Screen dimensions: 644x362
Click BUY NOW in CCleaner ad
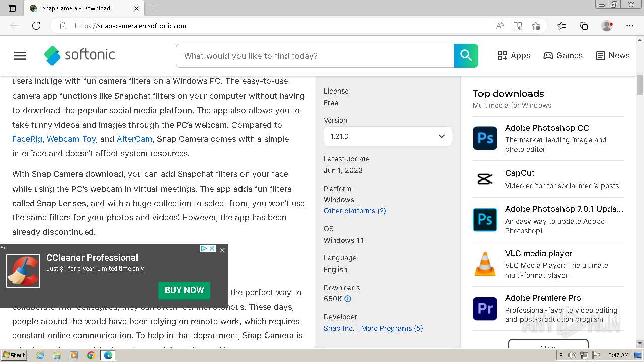tap(184, 290)
